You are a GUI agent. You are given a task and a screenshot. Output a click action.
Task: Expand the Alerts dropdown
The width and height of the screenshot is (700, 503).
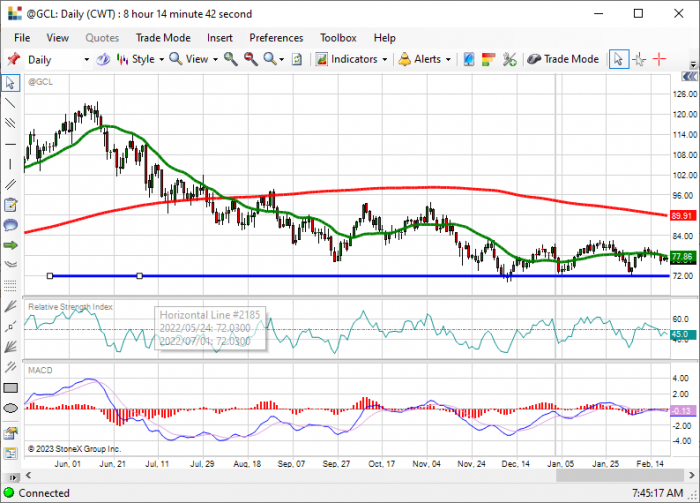tap(425, 59)
